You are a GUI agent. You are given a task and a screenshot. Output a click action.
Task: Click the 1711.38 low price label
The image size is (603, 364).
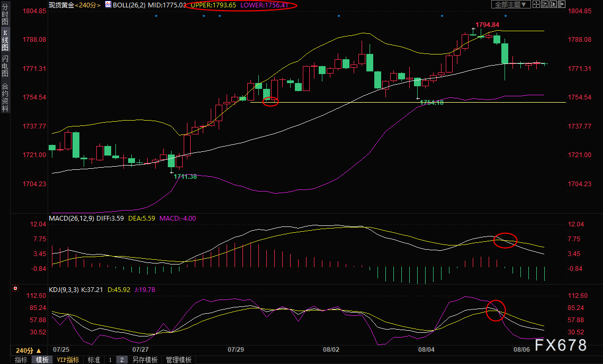tap(185, 176)
